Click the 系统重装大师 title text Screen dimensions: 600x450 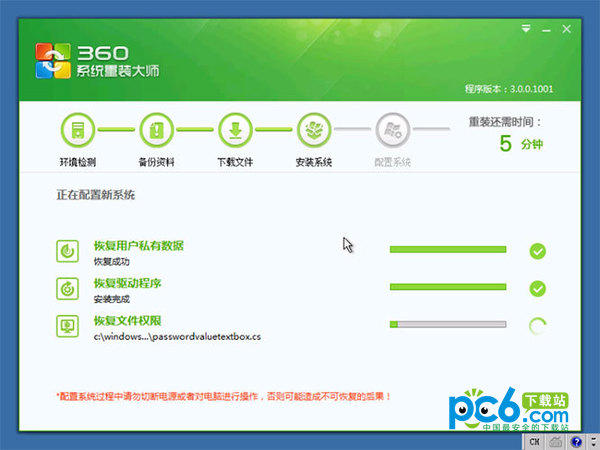118,71
